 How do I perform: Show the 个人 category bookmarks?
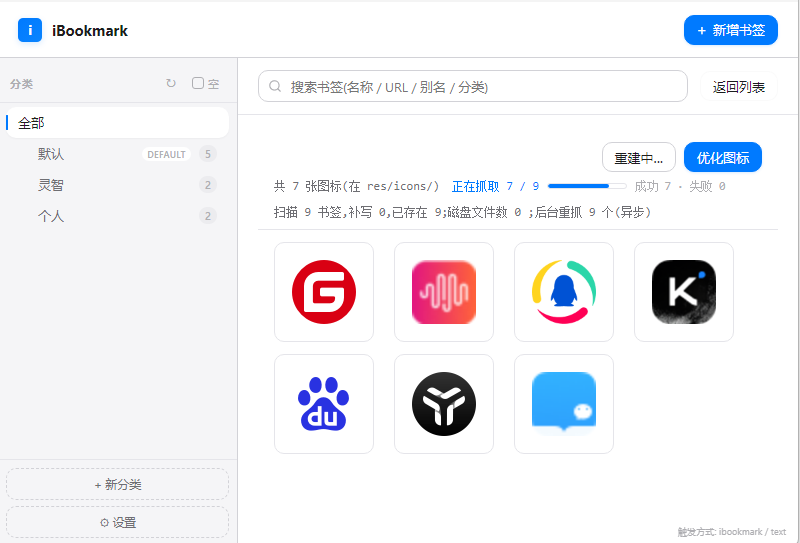(x=117, y=216)
